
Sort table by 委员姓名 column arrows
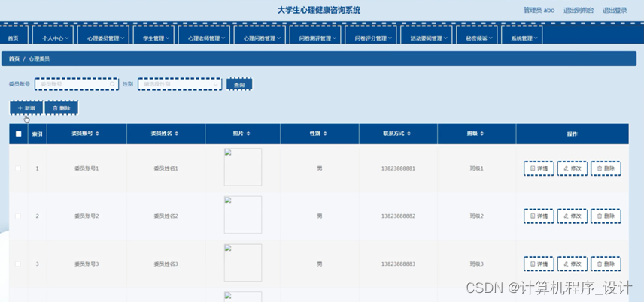point(177,134)
